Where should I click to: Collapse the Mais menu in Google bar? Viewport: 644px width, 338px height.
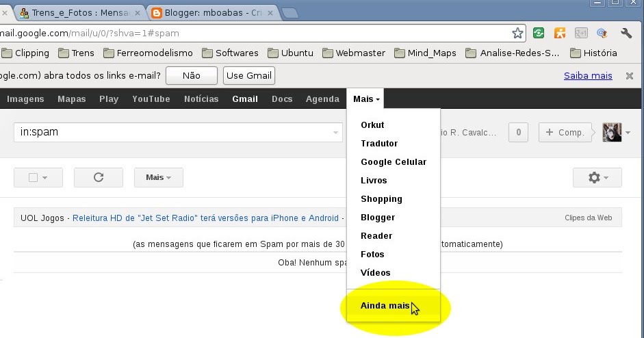coord(365,99)
